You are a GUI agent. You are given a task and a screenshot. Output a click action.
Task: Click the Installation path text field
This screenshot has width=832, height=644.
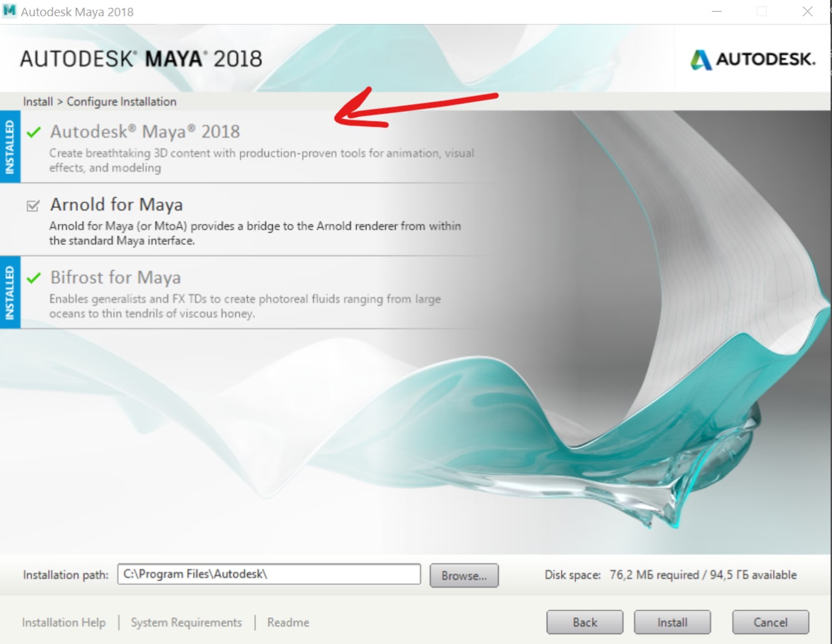[x=269, y=574]
